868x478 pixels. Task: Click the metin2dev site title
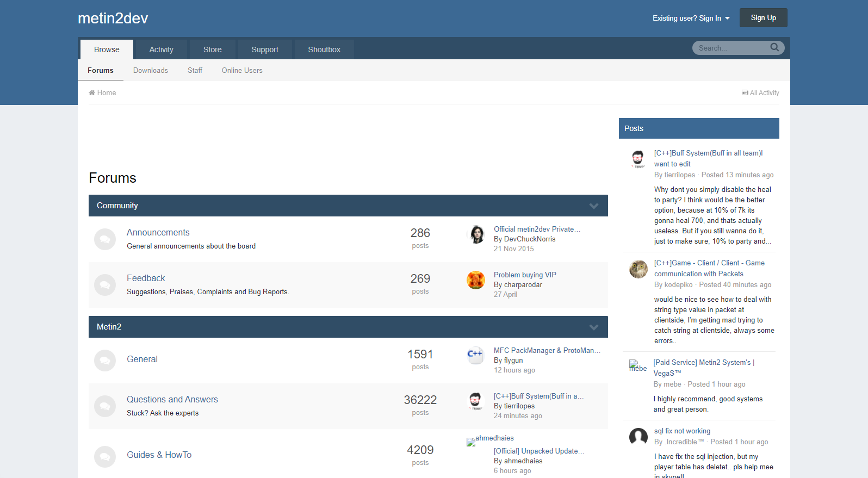tap(113, 18)
